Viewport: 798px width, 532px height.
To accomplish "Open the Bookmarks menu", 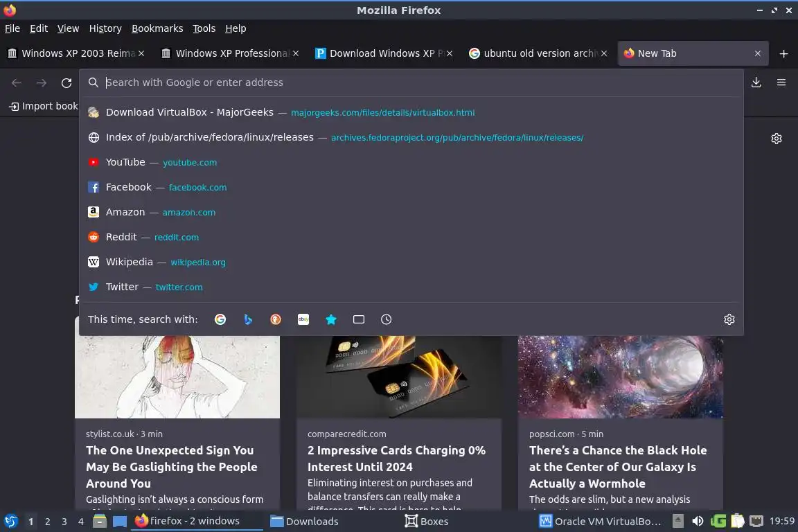I will tap(157, 28).
